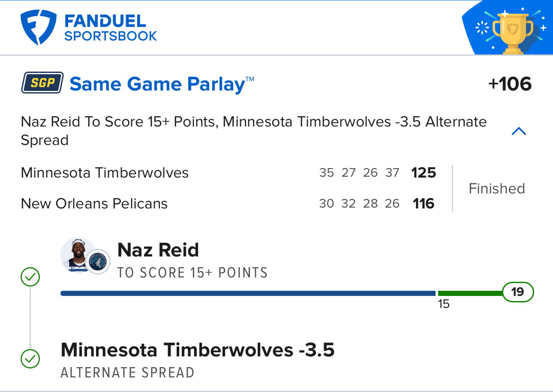Screen dimensions: 553x392
Task: Click the Minnesota Timberwolves score row
Action: (105, 173)
